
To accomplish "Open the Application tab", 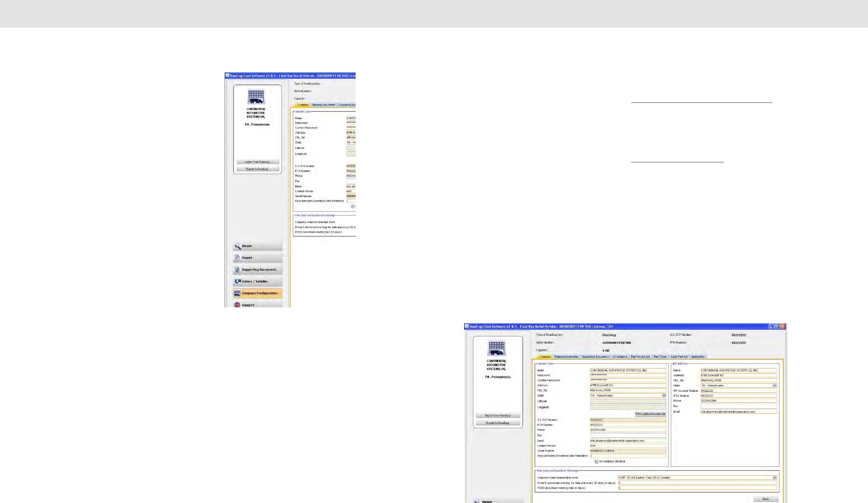I will pos(697,357).
